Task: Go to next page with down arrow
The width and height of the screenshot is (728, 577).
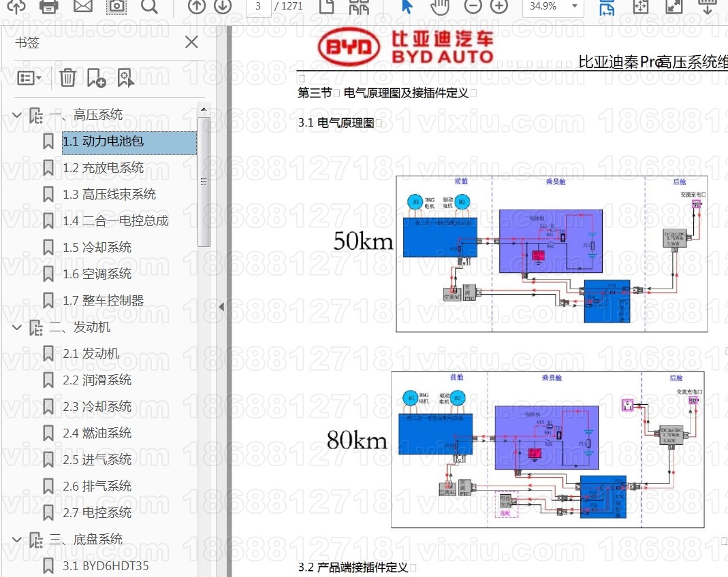Action: (x=223, y=6)
